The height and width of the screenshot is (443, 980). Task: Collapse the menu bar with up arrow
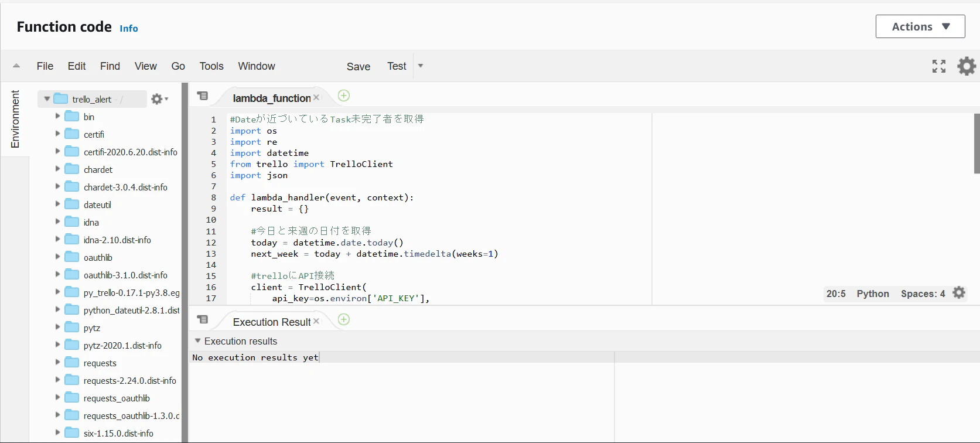coord(16,66)
